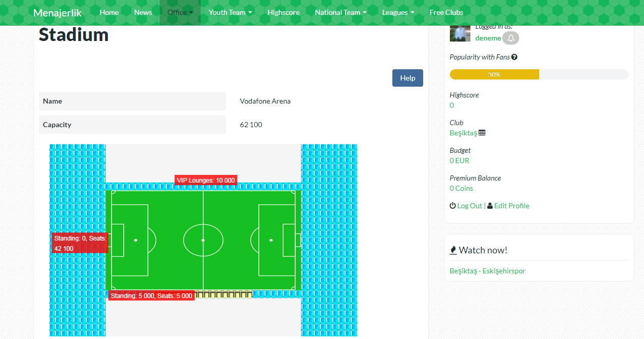Click the question mark icon beside Popularity with Fans
This screenshot has width=644, height=339.
pos(514,57)
